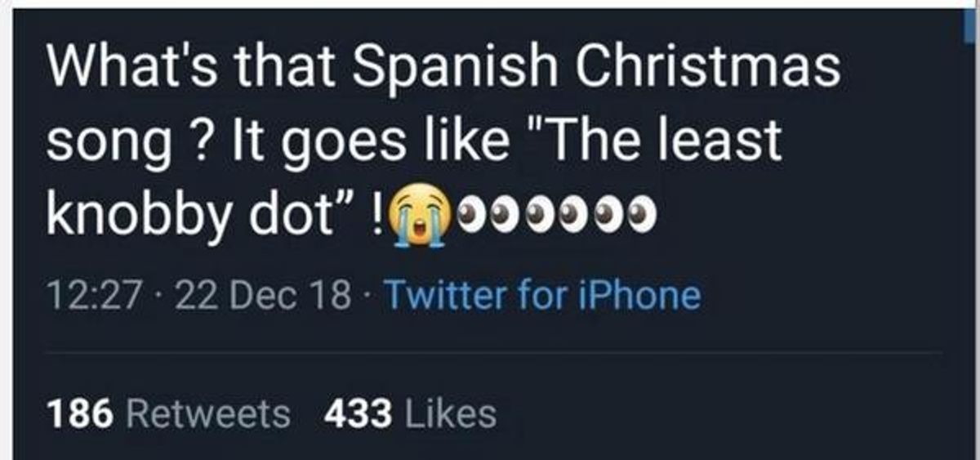Screen dimensions: 980x460
Task: Open the Twitter for iPhone source link
Action: [541, 295]
